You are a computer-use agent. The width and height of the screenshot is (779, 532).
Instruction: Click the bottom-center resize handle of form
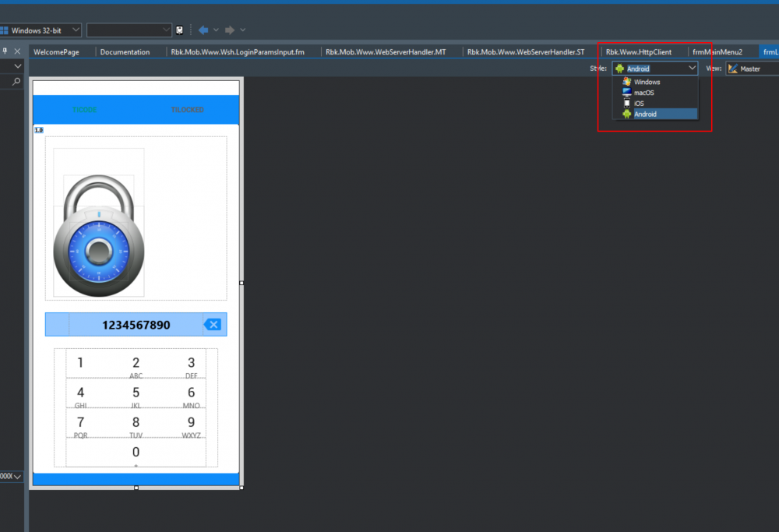(136, 488)
